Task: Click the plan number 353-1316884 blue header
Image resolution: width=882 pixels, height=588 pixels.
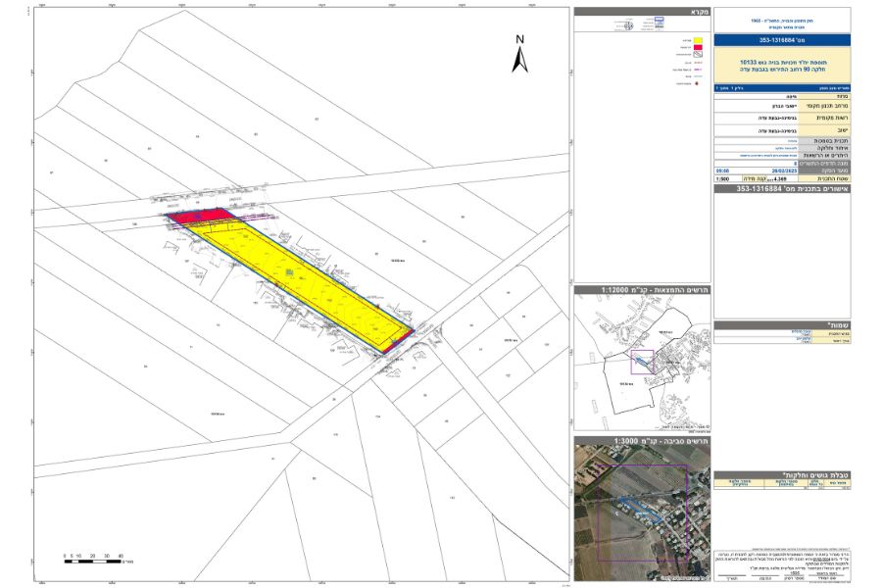Action: tap(782, 40)
